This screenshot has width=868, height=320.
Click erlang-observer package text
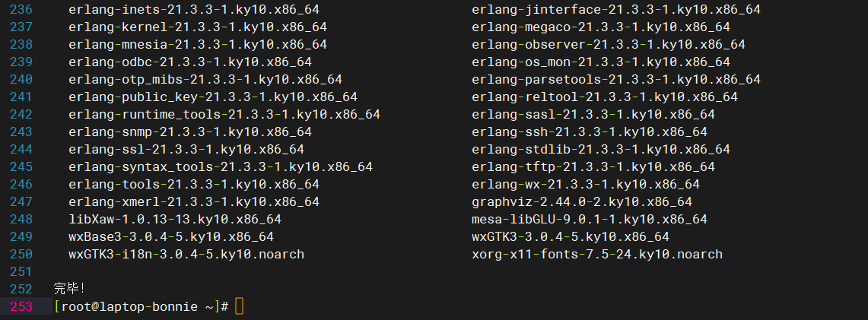pyautogui.click(x=609, y=45)
